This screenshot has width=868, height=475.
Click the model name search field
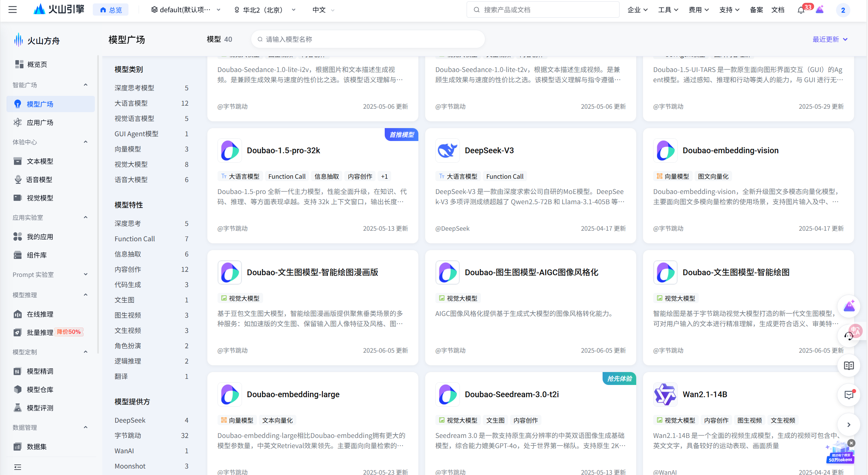pyautogui.click(x=368, y=39)
